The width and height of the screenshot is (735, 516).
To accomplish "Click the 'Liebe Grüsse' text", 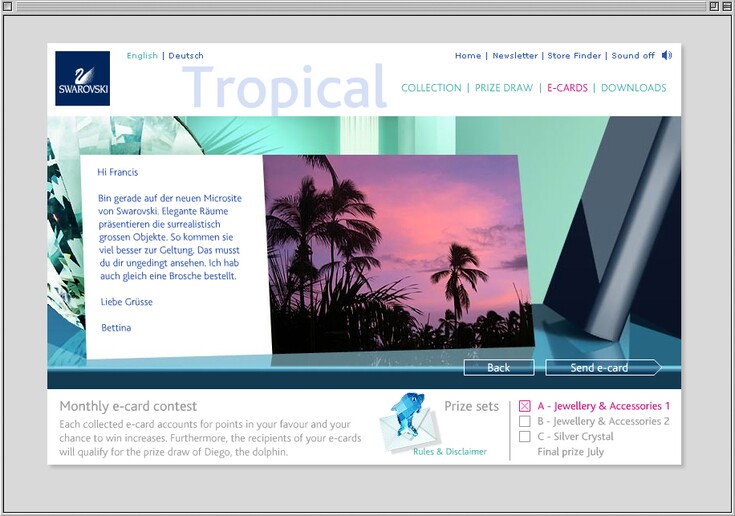I will [127, 302].
